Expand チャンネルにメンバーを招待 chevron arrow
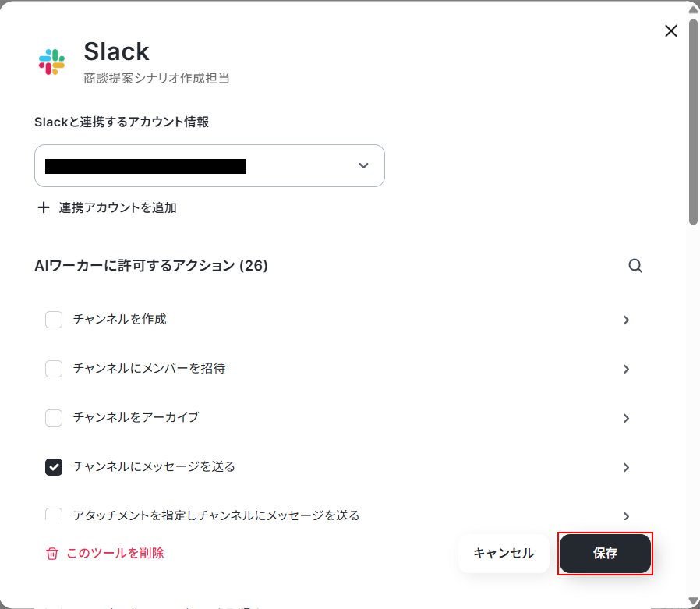 pos(626,370)
